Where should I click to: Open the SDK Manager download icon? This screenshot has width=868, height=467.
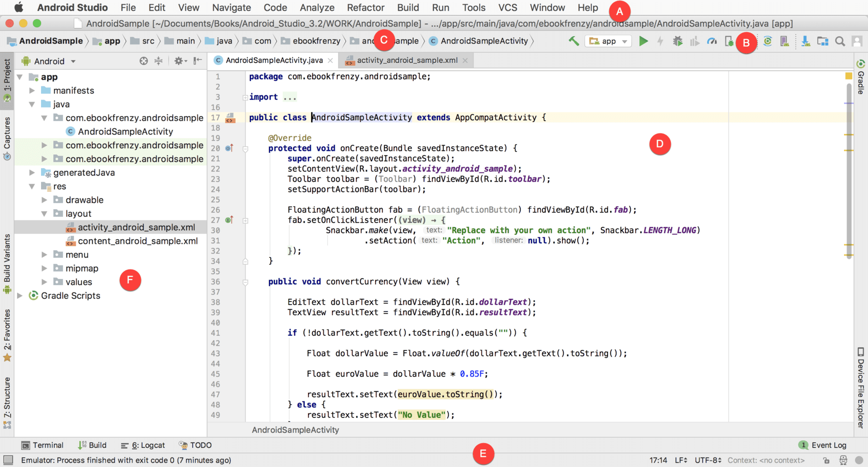tap(805, 42)
